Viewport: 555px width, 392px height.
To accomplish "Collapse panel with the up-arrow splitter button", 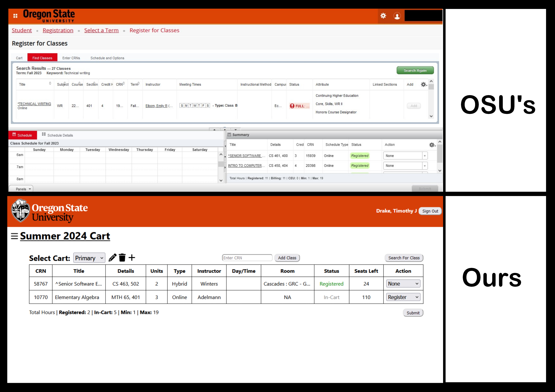I will point(214,130).
